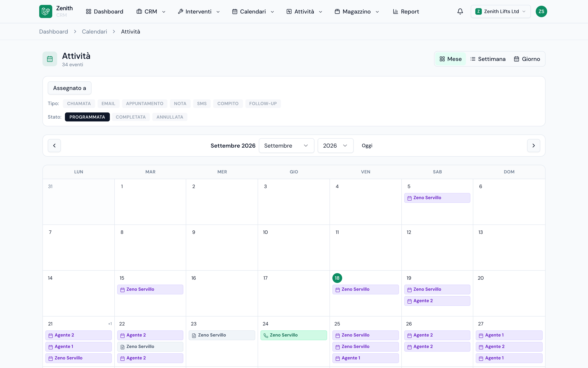The width and height of the screenshot is (588, 368).
Task: Expand the Calendari menu
Action: click(253, 11)
